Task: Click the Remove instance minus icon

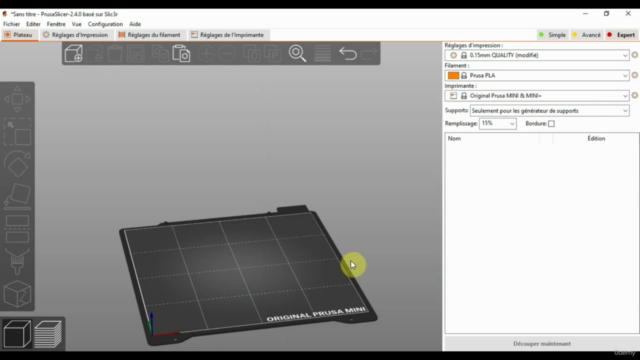Action: [x=227, y=53]
